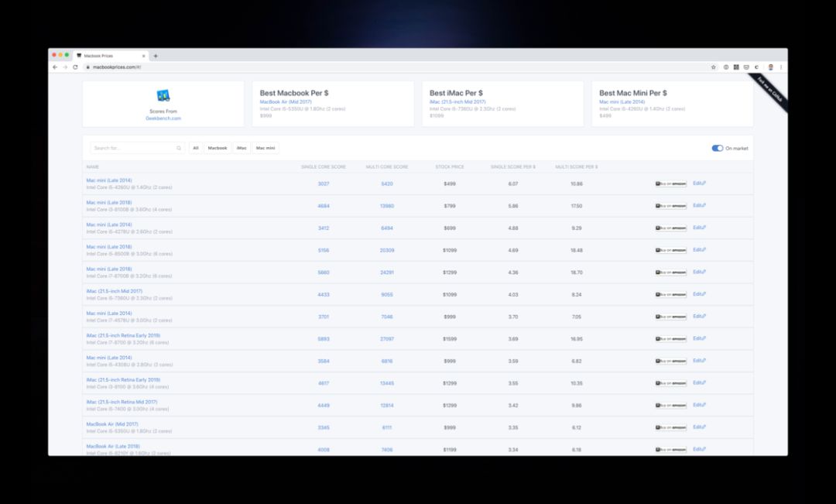The width and height of the screenshot is (836, 504).
Task: Click Buy on Amazon for MacBook Air (Mid 2017)
Action: (x=670, y=427)
